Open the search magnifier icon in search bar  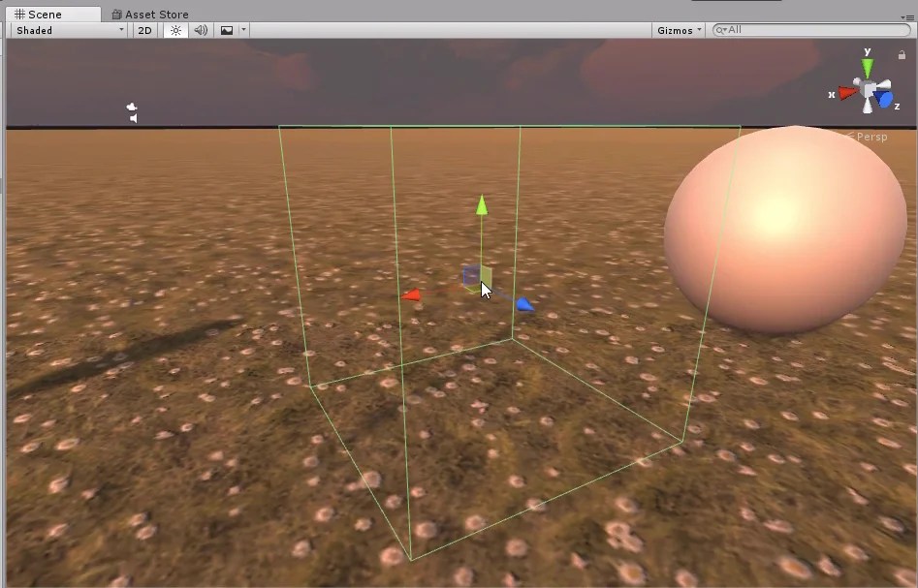click(x=720, y=30)
